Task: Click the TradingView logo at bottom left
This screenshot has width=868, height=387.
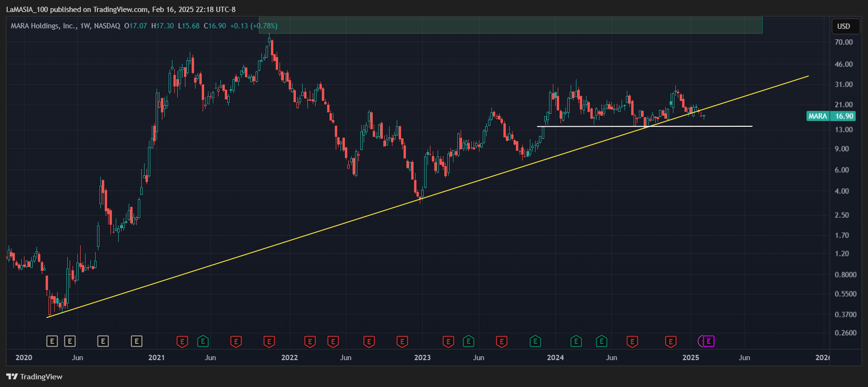Action: (x=12, y=376)
